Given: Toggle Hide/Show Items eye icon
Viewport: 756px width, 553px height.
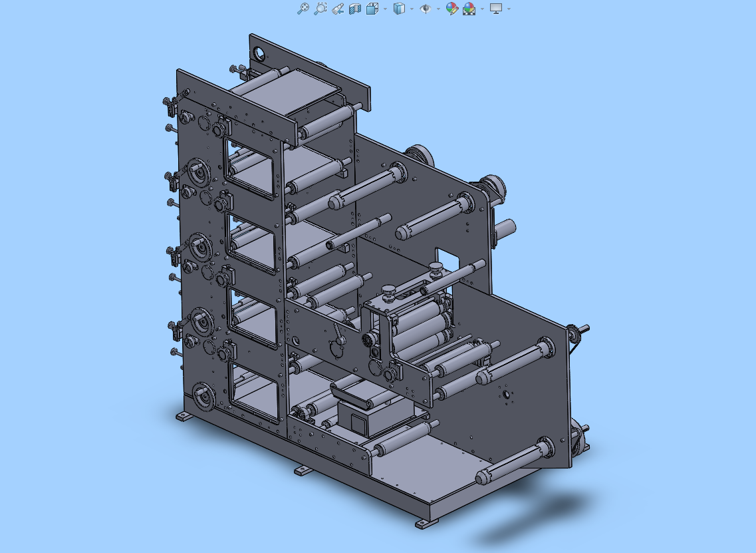Looking at the screenshot, I should coord(426,8).
